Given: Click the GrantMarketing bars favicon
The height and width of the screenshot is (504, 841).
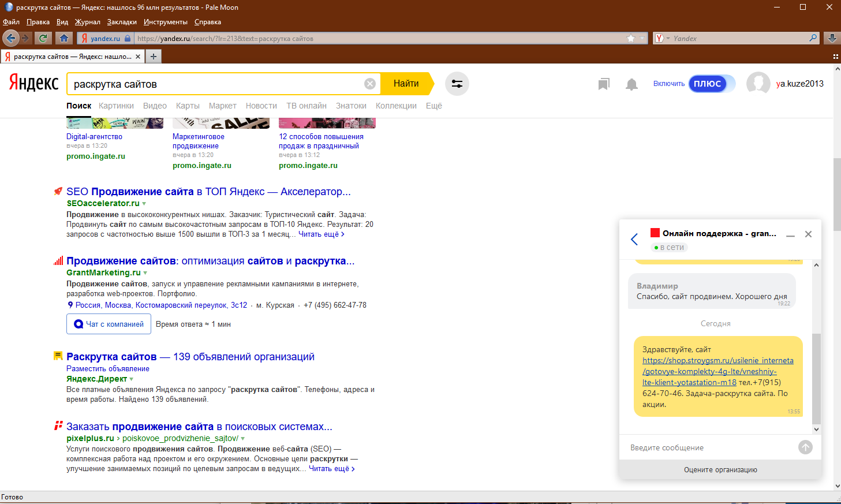Looking at the screenshot, I should coord(58,261).
